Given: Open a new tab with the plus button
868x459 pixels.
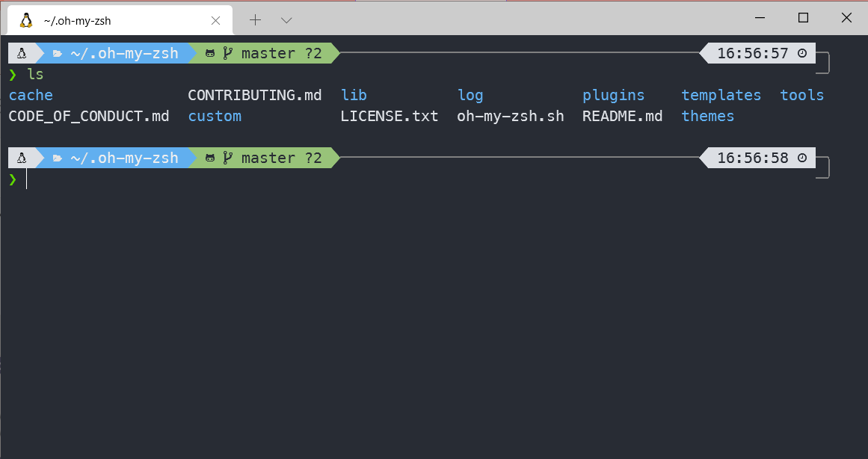Looking at the screenshot, I should click(255, 20).
